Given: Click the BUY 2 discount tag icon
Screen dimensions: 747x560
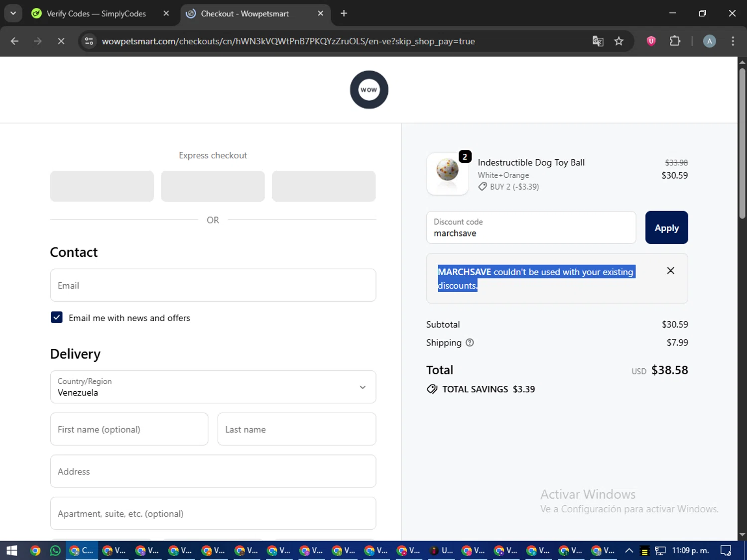Looking at the screenshot, I should coord(482,187).
